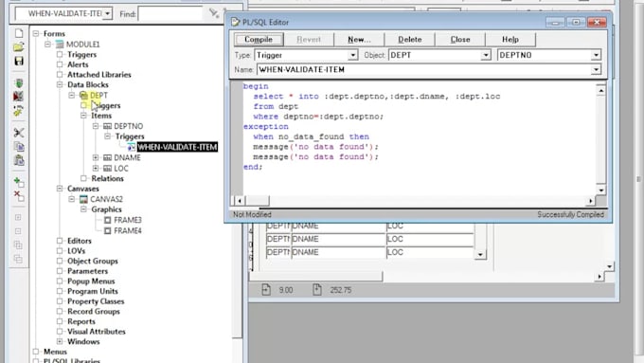Click the FRAME4 frame icon
Image resolution: width=644 pixels, height=363 pixels.
tap(108, 230)
